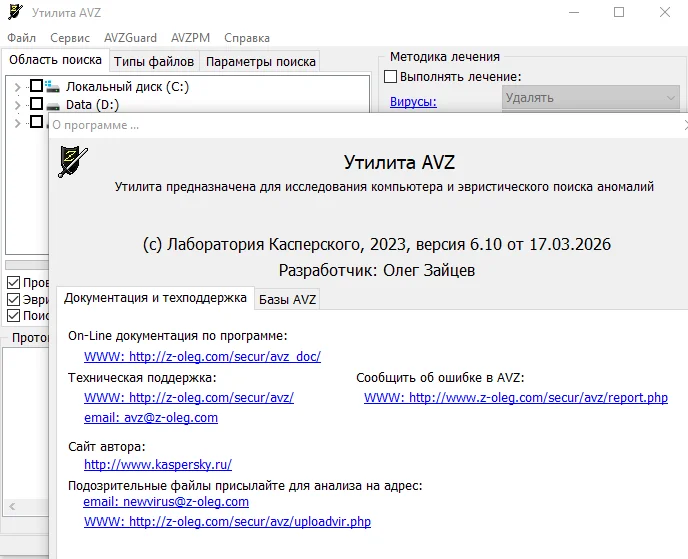Open the AVZGuard menu
This screenshot has height=559, width=688.
point(130,38)
